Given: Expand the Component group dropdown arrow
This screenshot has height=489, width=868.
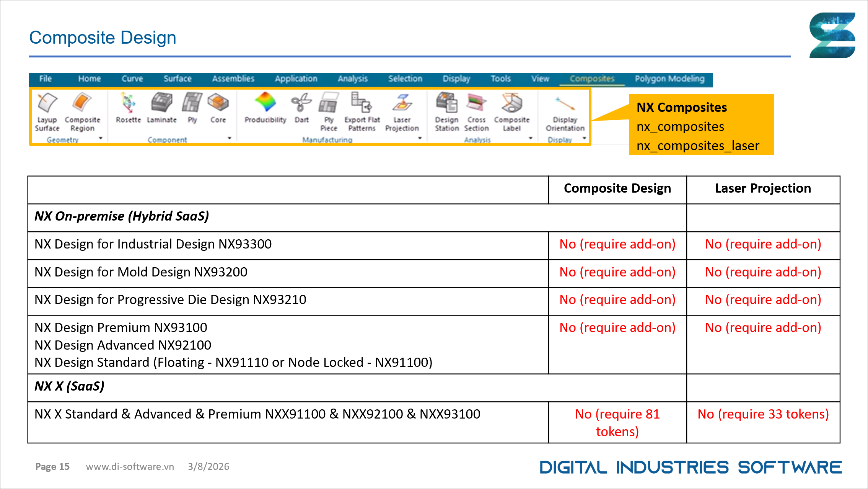Looking at the screenshot, I should (x=230, y=138).
